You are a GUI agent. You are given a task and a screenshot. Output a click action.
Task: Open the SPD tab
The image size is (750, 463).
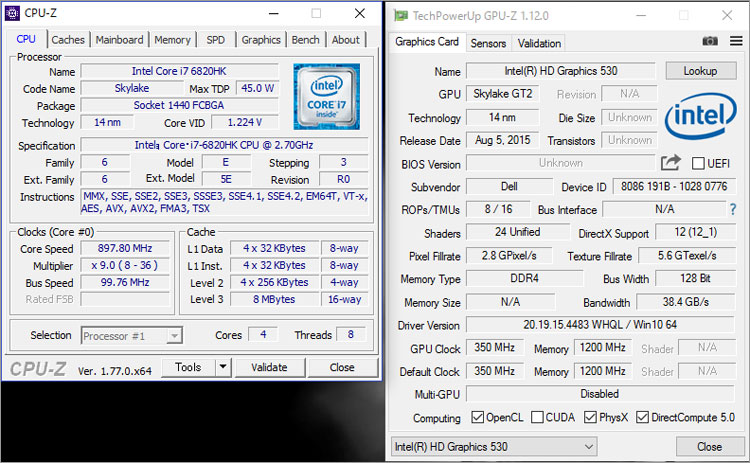(215, 40)
